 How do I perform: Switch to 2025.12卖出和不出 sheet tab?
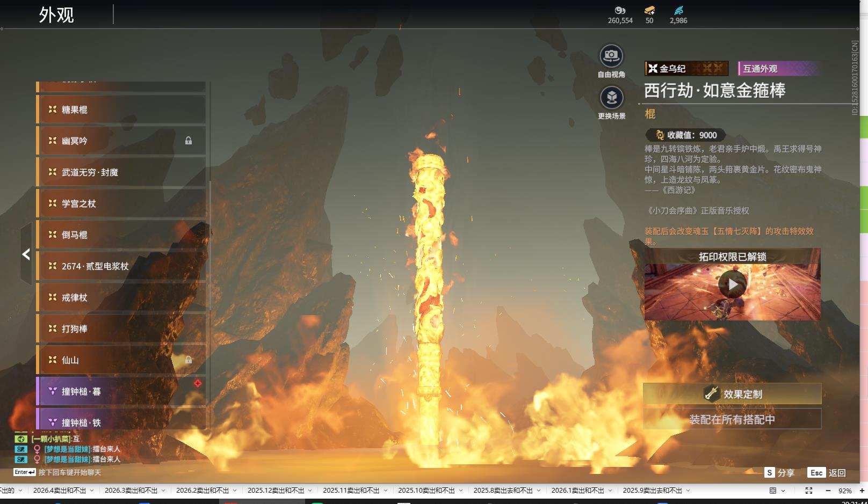click(x=276, y=491)
